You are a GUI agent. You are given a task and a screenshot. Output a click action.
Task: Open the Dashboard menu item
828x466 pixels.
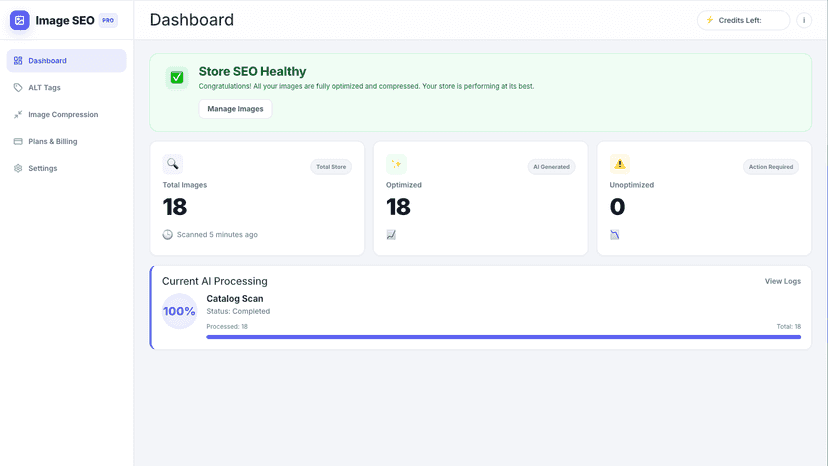[67, 61]
